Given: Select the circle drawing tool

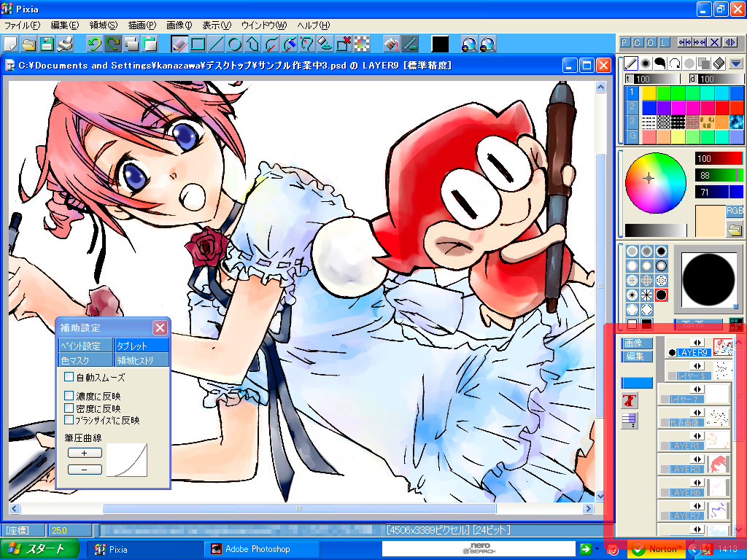Looking at the screenshot, I should coord(234,44).
